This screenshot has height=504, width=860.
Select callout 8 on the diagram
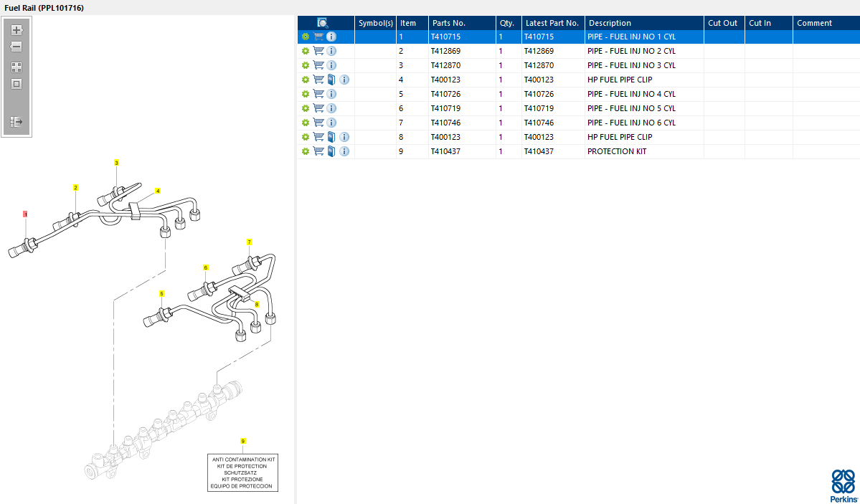[x=257, y=305]
